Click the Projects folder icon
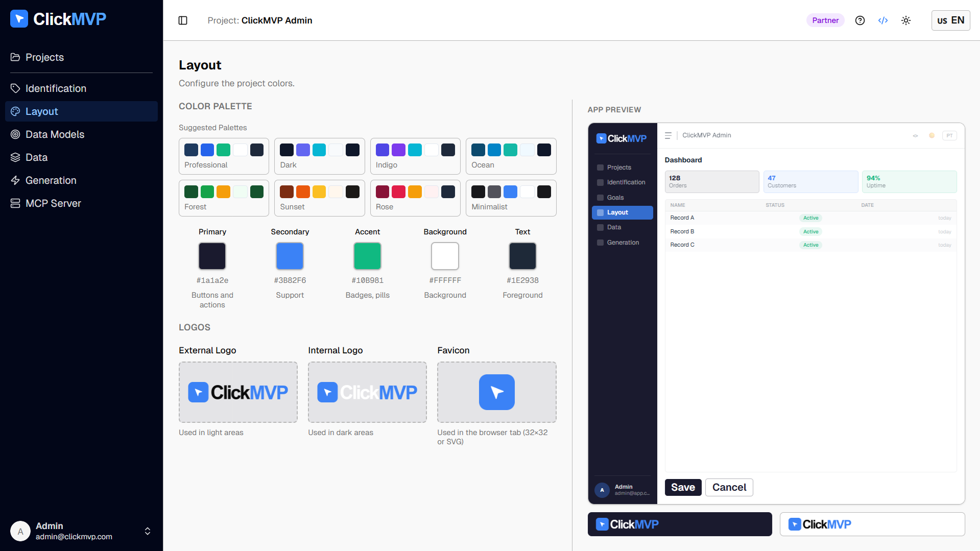This screenshot has height=551, width=980. click(15, 57)
